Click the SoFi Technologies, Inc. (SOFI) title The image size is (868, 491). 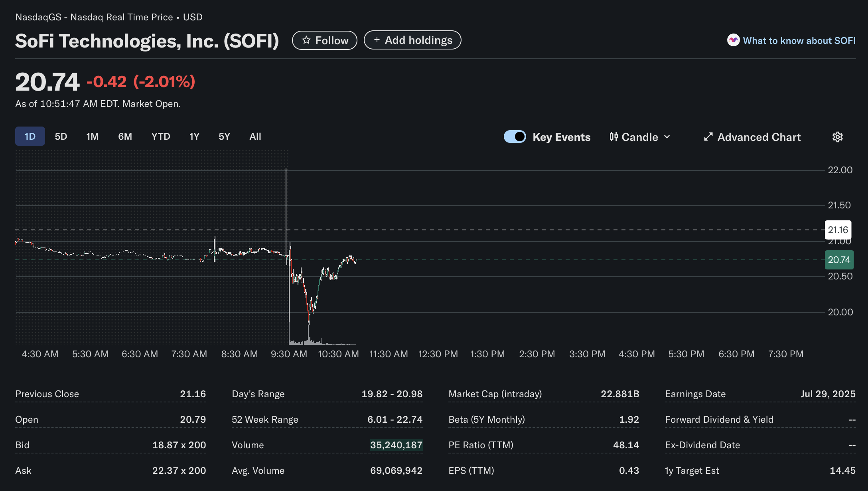coord(147,41)
